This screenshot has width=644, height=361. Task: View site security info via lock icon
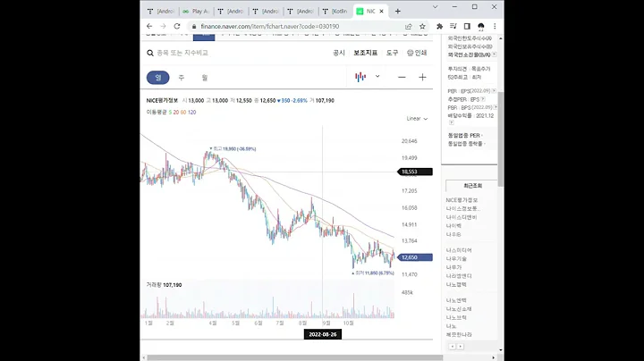(194, 26)
